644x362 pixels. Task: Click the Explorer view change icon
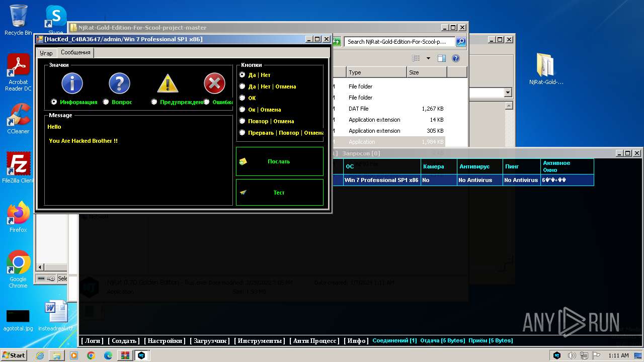417,58
